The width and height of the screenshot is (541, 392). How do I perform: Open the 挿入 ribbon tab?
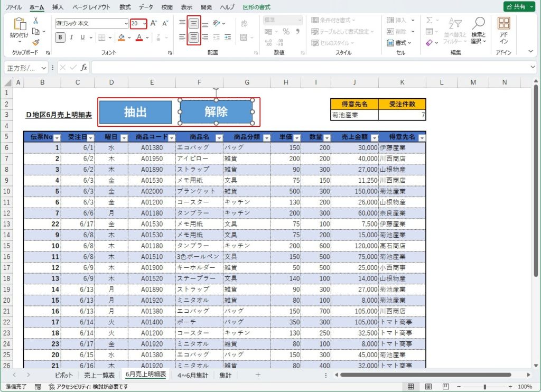coord(58,7)
